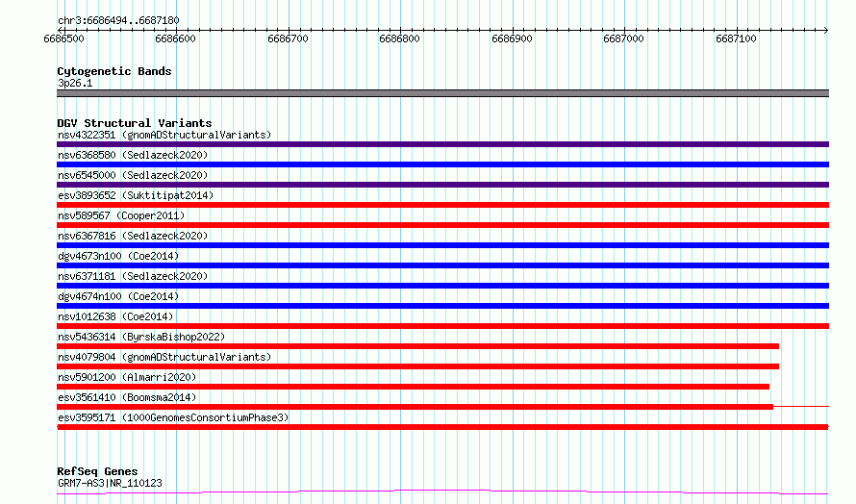Click the 6686900 ruler tick label
Image resolution: width=856 pixels, height=504 pixels.
512,38
